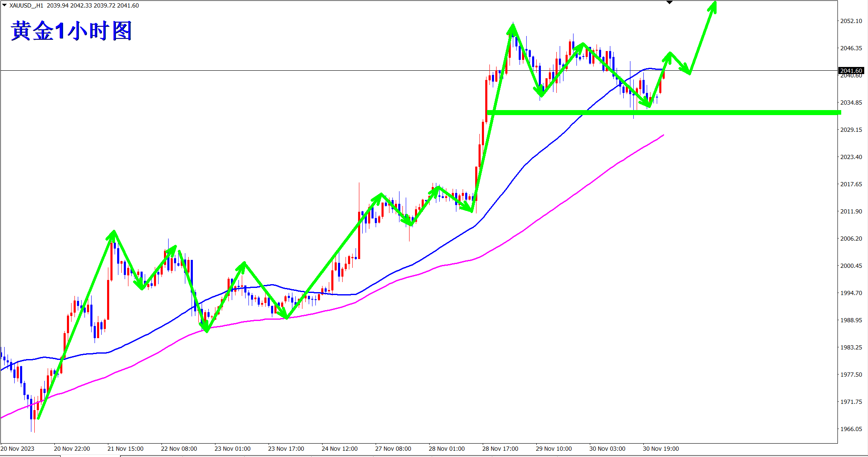The image size is (868, 457).
Task: Click the 2052.10 price scale label
Action: (x=851, y=21)
